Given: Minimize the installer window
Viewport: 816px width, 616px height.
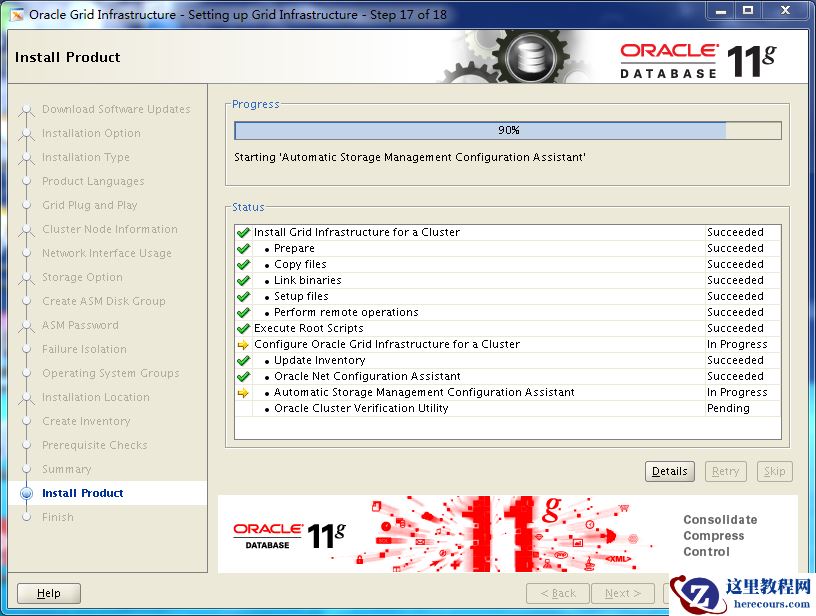Looking at the screenshot, I should pos(721,11).
